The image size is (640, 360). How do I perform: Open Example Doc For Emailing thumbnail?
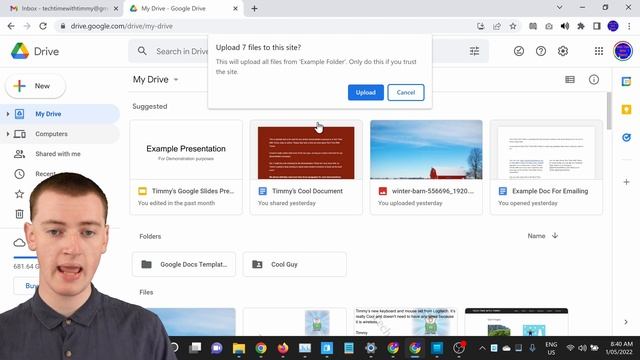546,150
